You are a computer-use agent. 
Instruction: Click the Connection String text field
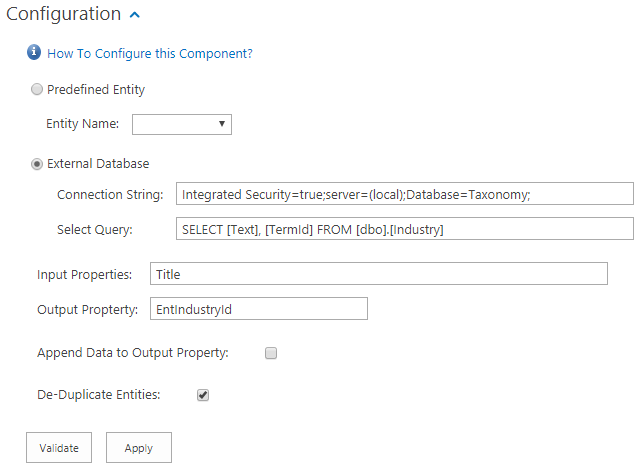tap(404, 194)
